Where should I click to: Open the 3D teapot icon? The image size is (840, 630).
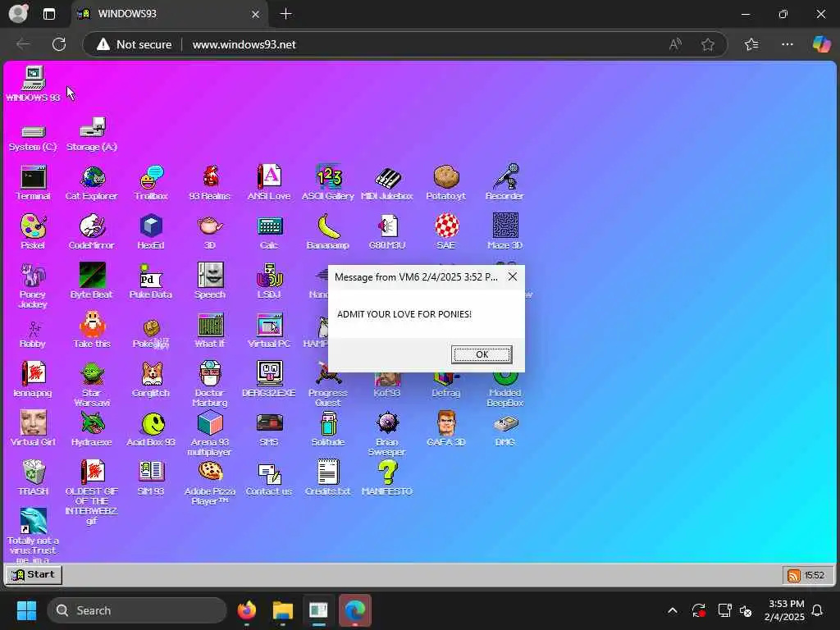[210, 232]
